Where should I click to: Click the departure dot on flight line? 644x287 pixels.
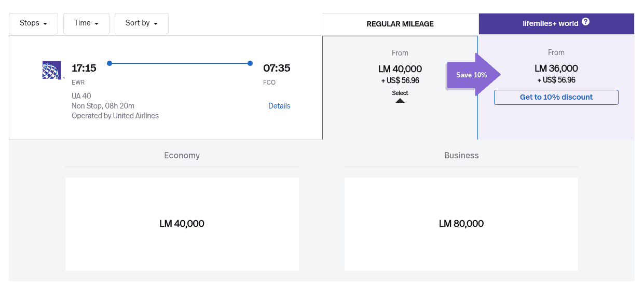pos(109,63)
